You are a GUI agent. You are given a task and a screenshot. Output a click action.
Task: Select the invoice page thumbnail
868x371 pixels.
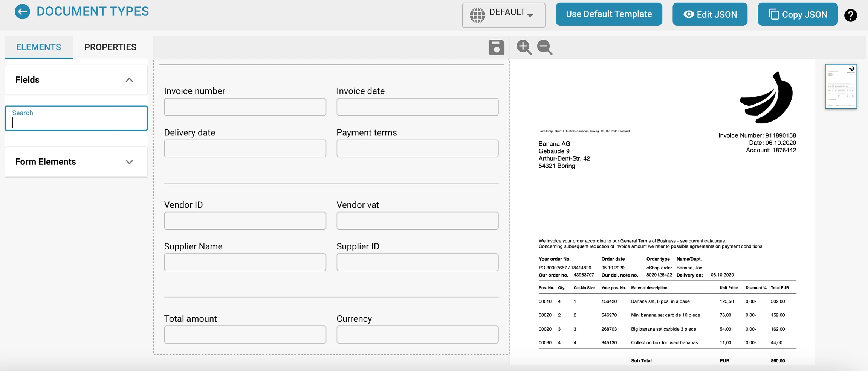(840, 86)
